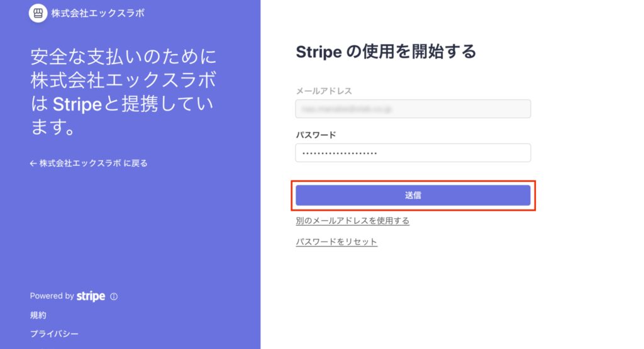Click the 株式会社エックスラボ name in header

[x=97, y=13]
